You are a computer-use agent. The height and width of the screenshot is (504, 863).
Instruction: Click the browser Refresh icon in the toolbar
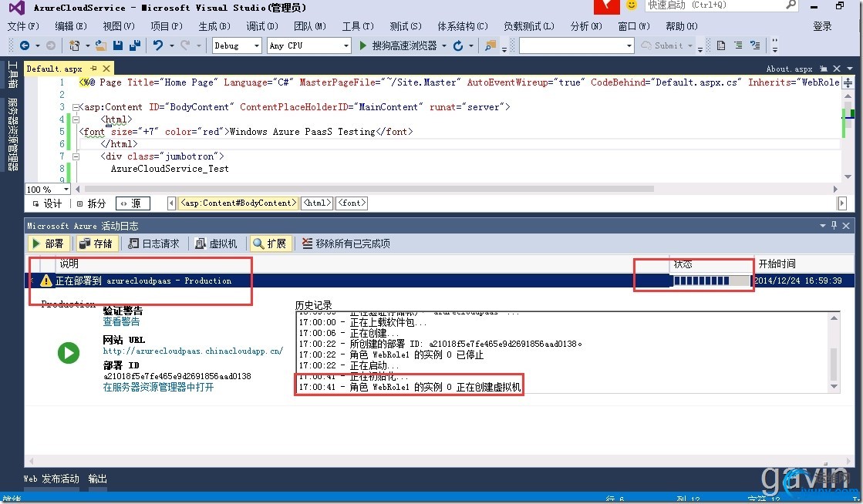458,45
